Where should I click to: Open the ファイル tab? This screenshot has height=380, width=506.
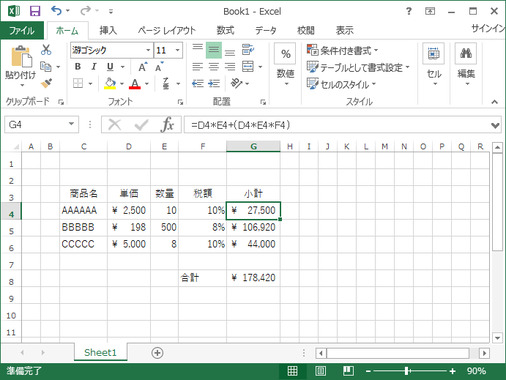[22, 31]
